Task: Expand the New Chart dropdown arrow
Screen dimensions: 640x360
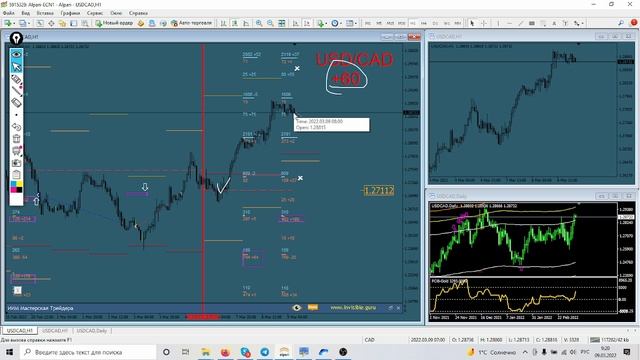Action: pos(14,23)
